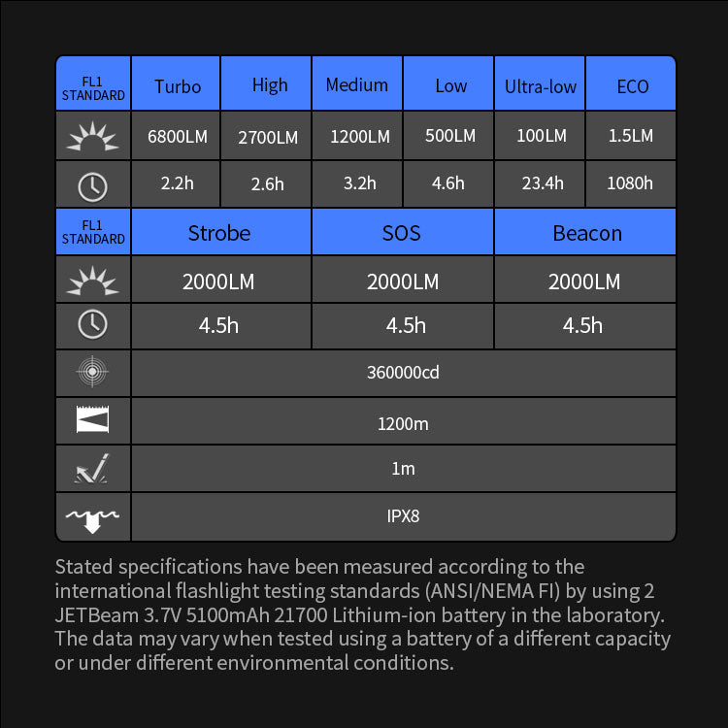Viewport: 728px width, 728px height.
Task: Click the top FL1 STANDARD label
Action: click(x=93, y=87)
